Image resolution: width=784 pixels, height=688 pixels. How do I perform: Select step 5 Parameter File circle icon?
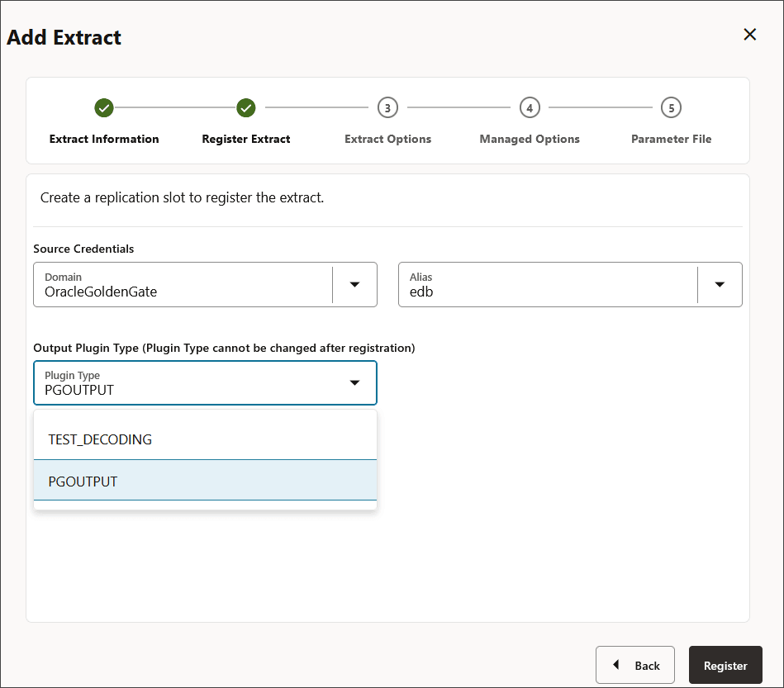click(671, 107)
